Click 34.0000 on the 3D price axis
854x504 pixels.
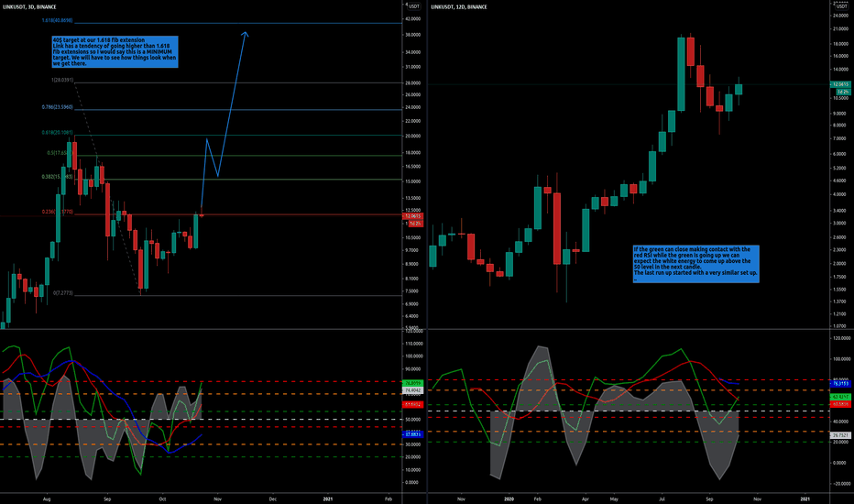tap(413, 52)
